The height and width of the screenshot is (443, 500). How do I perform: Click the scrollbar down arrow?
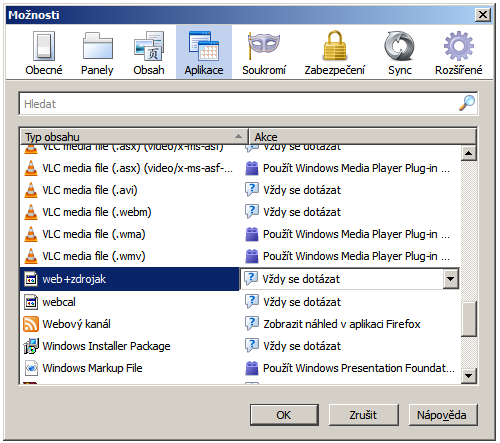point(469,376)
